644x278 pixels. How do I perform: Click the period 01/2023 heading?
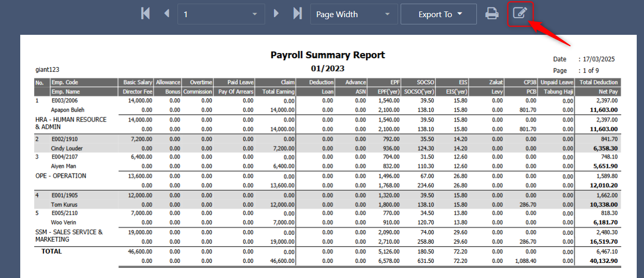click(x=328, y=68)
